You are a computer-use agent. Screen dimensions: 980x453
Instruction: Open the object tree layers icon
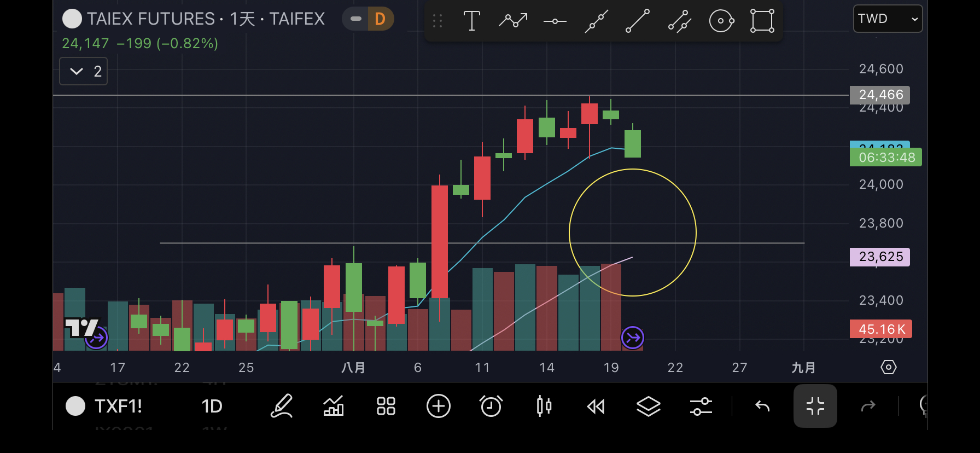(648, 406)
